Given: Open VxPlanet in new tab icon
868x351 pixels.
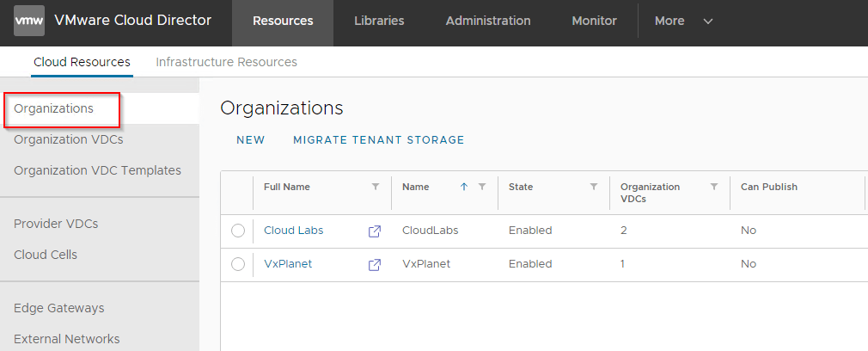Looking at the screenshot, I should [x=375, y=265].
